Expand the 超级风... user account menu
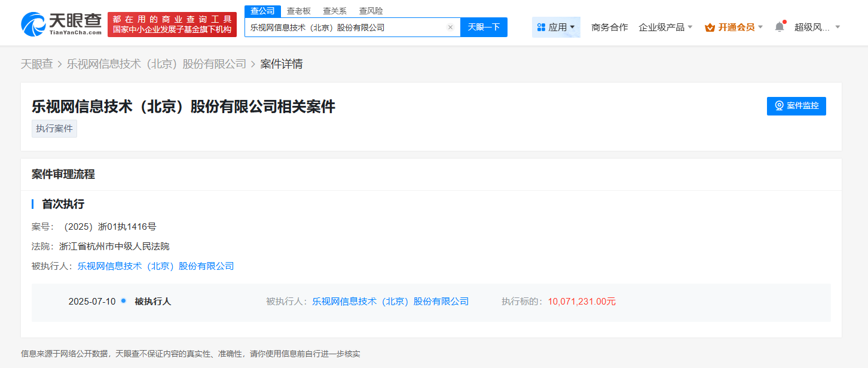This screenshot has height=368, width=868. 817,28
